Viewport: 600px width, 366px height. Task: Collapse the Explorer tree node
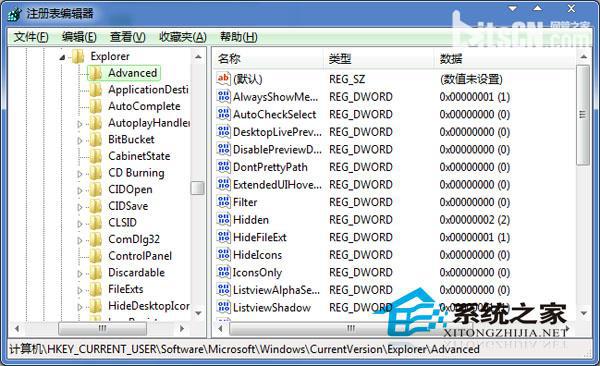coord(62,58)
